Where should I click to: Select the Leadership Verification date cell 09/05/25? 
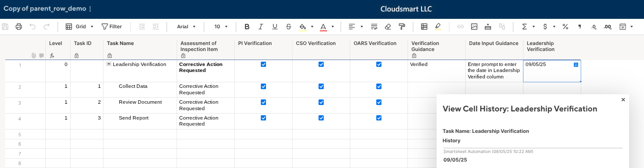pos(552,71)
